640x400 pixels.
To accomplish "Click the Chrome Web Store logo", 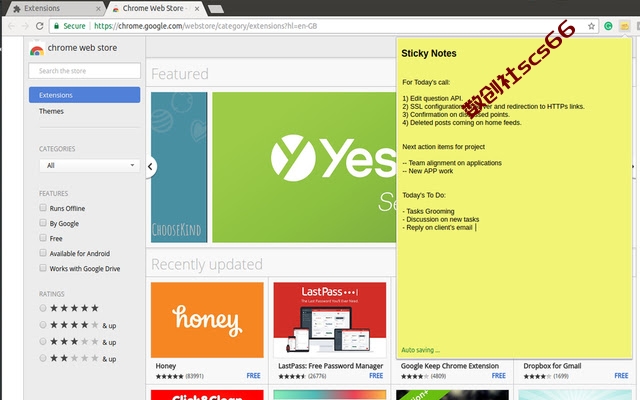I will tap(37, 48).
